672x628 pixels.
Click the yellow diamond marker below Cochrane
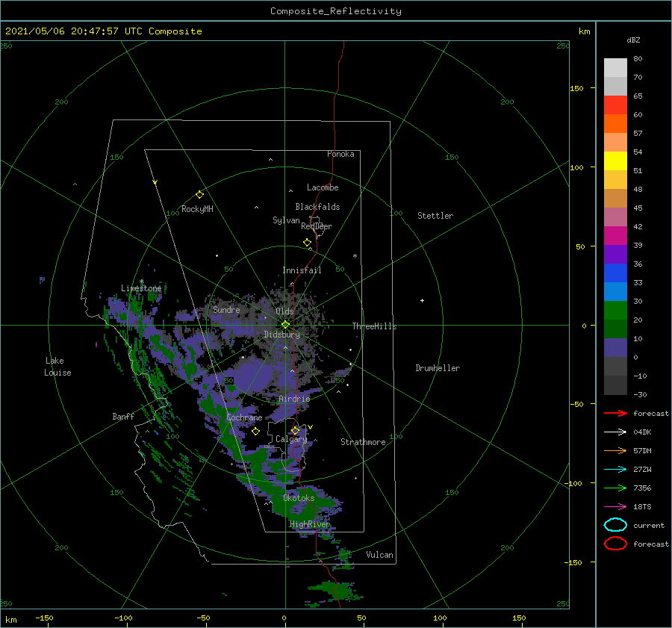pyautogui.click(x=256, y=431)
